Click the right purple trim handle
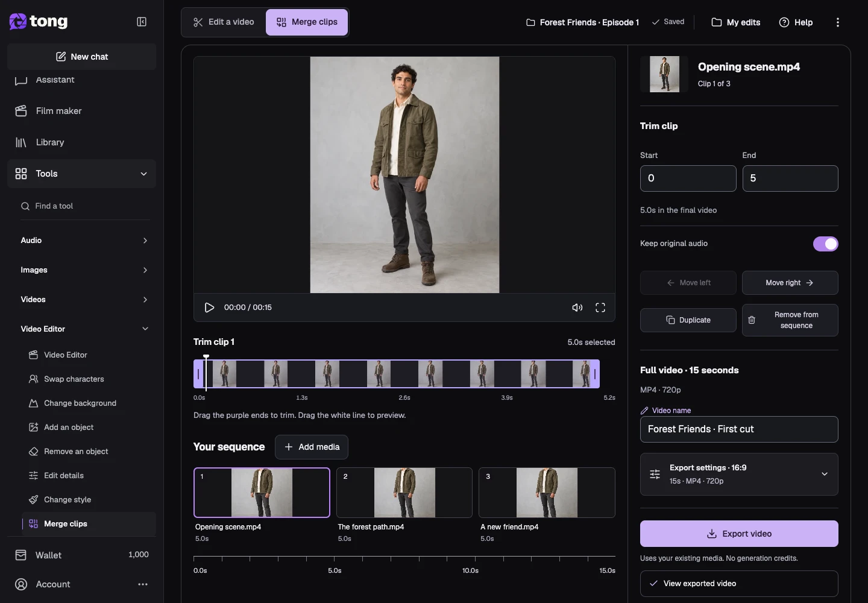Screen dimensions: 868x603 tap(595, 374)
